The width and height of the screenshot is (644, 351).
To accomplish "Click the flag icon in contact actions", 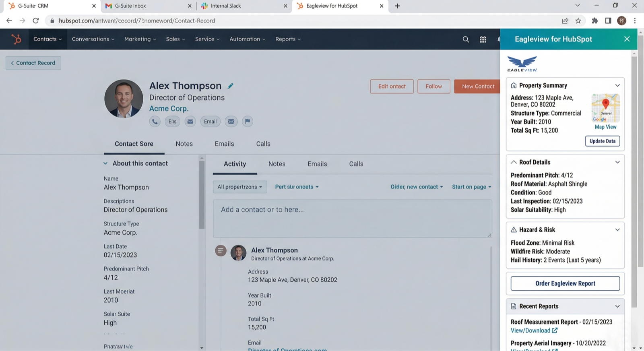I will pyautogui.click(x=248, y=121).
